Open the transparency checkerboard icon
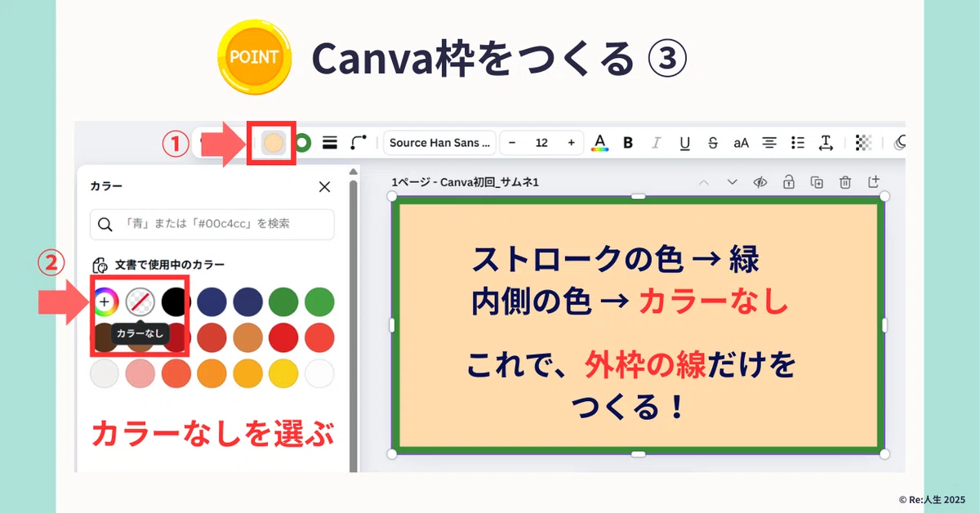 tap(863, 143)
